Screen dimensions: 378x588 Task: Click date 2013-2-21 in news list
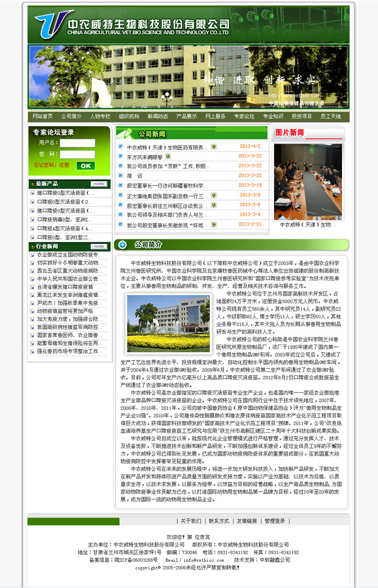click(250, 224)
